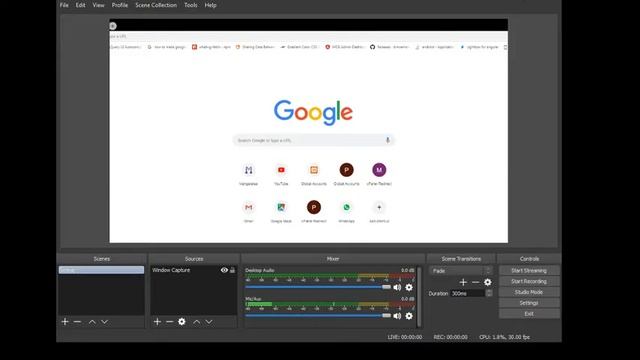
Task: Open the Edit menu
Action: (80, 5)
